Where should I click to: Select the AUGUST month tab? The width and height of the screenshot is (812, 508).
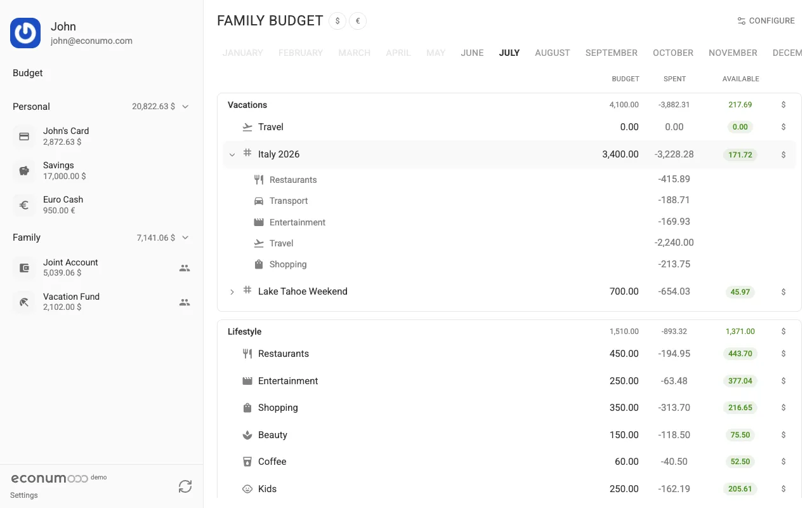tap(553, 53)
